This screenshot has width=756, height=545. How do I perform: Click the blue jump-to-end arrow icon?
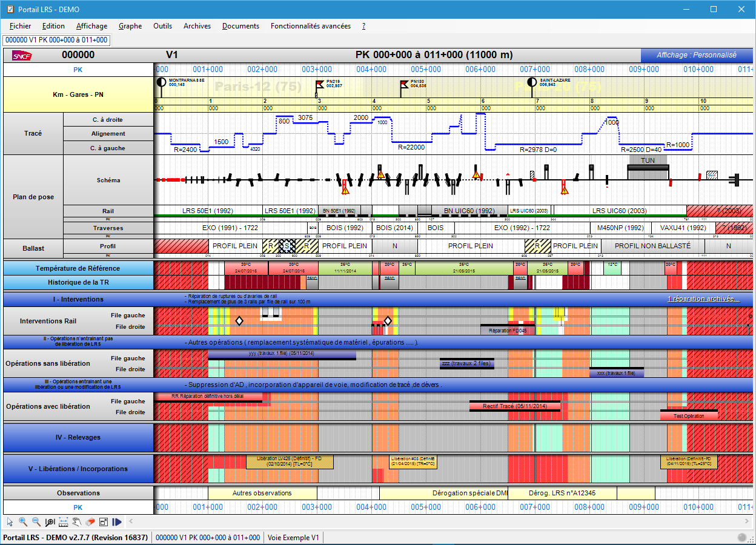117,521
